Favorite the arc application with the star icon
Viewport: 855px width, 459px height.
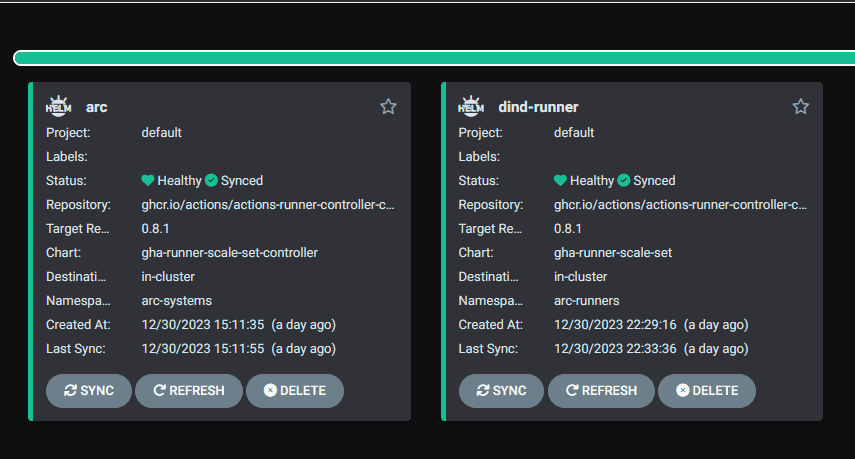pyautogui.click(x=388, y=106)
